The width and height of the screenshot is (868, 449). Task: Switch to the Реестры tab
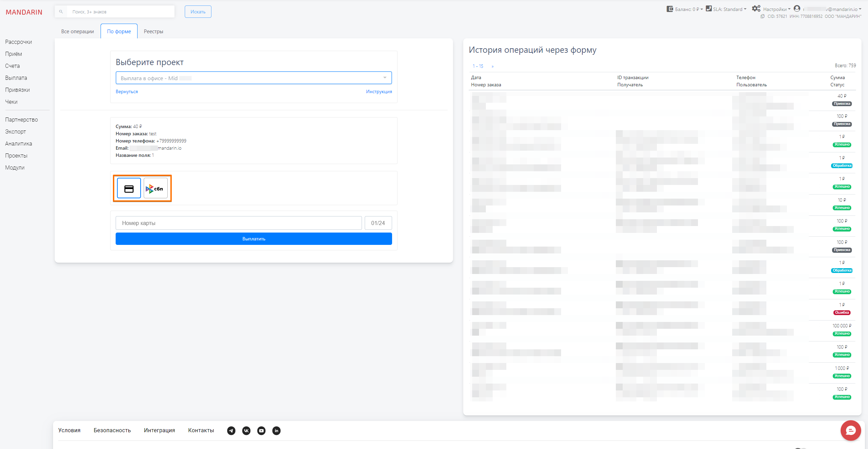pos(153,32)
